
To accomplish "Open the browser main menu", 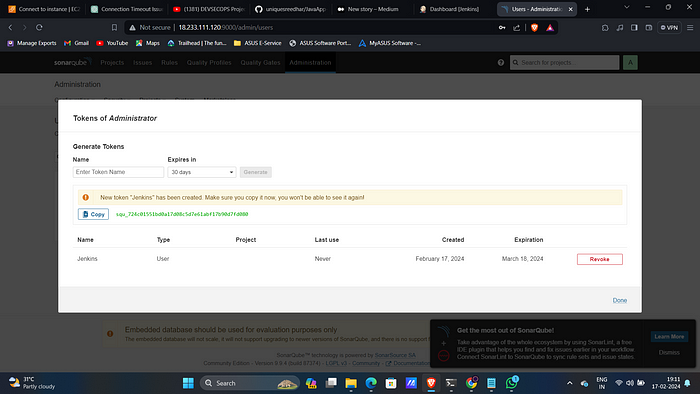I will pyautogui.click(x=690, y=28).
